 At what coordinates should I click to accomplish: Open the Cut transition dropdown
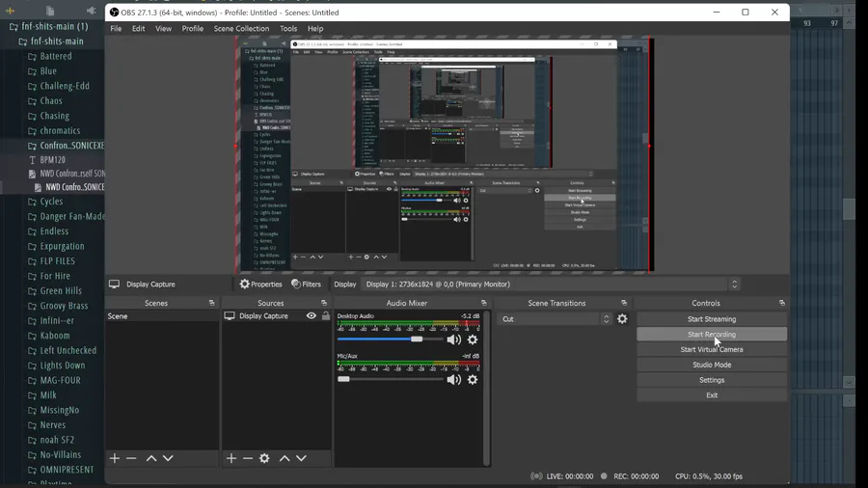tap(555, 318)
